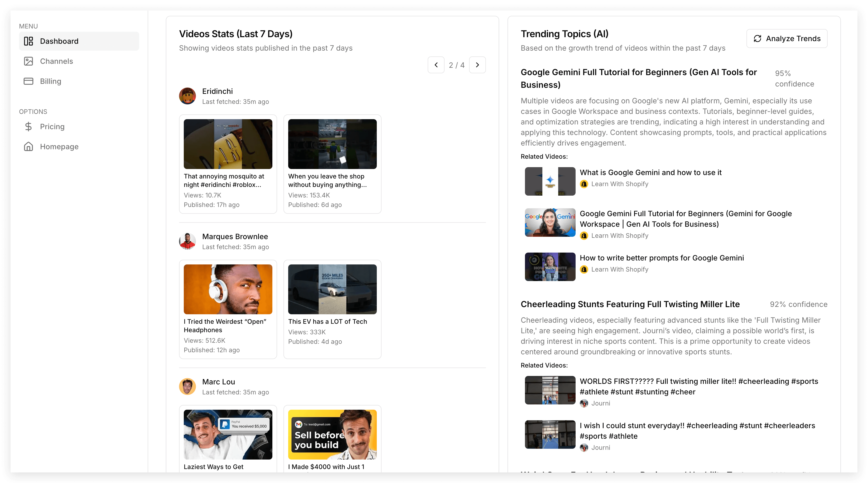Click the Pricing dollar sign icon
This screenshot has width=868, height=483.
(x=28, y=127)
